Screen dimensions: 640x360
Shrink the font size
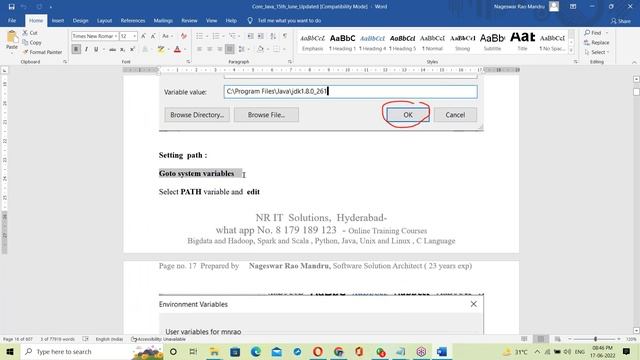pyautogui.click(x=153, y=36)
